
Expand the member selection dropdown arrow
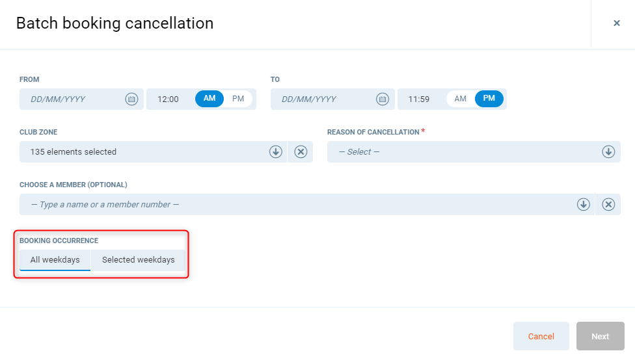click(x=584, y=205)
